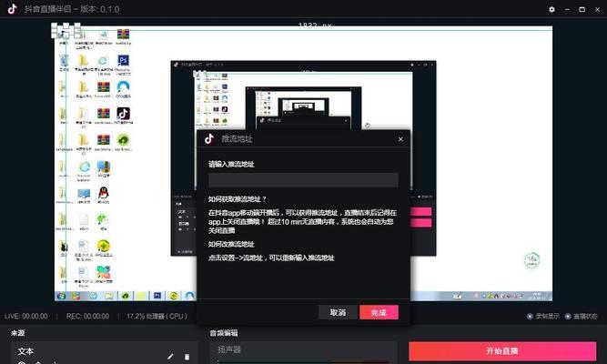Screen dimensions: 607x364
Task: Click the 如何获取推流地址？ heading text
Action: point(238,199)
